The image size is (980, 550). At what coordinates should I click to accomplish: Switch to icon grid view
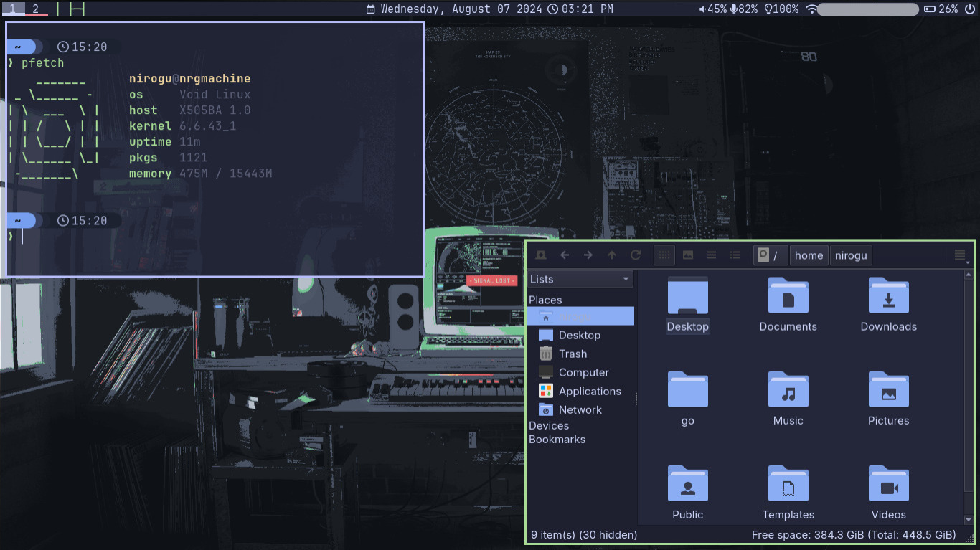tap(664, 255)
